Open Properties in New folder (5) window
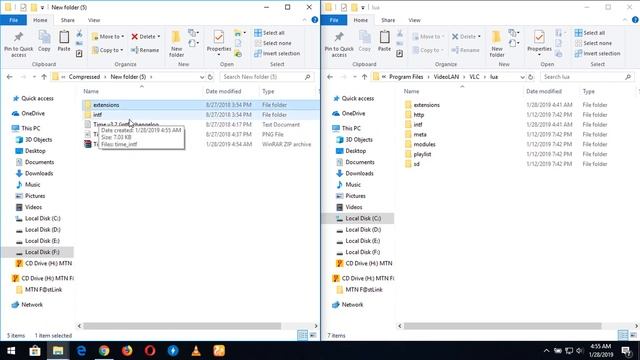 tap(219, 42)
